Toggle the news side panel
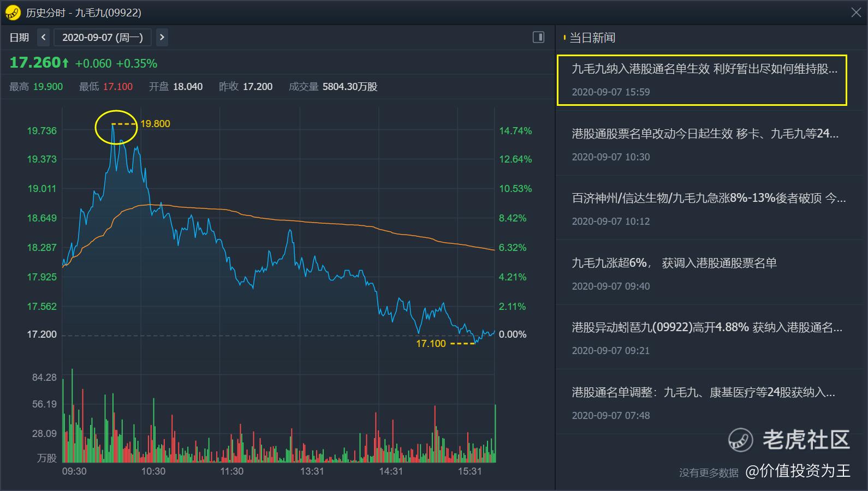This screenshot has width=868, height=491. tap(538, 37)
